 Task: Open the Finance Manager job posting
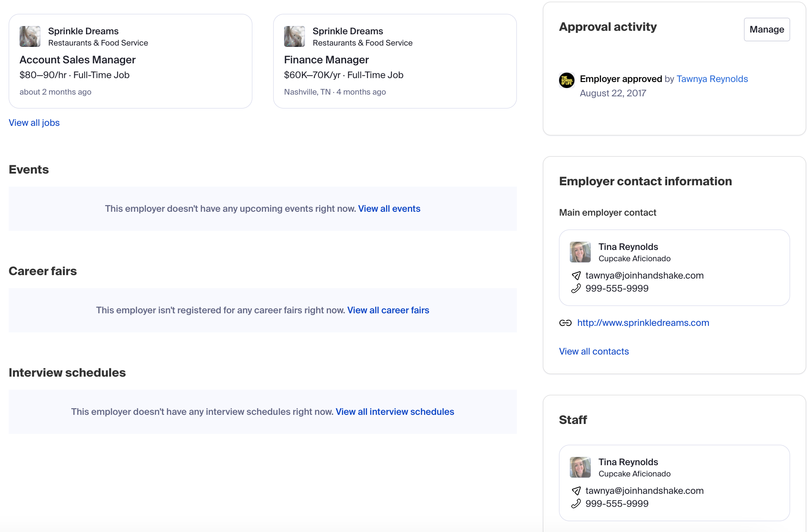(326, 59)
